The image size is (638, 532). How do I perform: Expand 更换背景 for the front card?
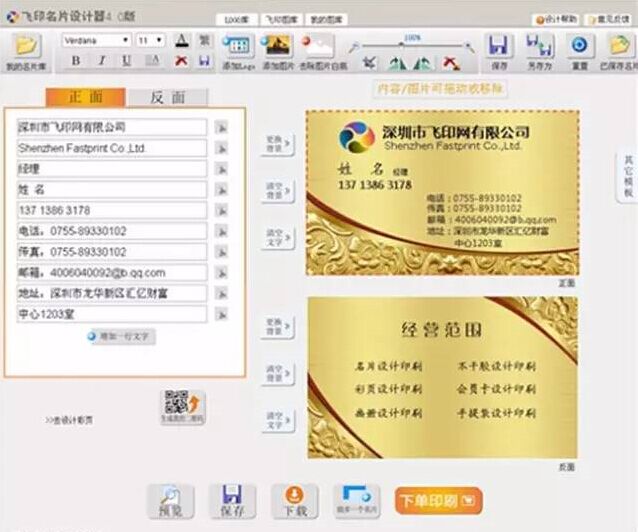[277, 144]
